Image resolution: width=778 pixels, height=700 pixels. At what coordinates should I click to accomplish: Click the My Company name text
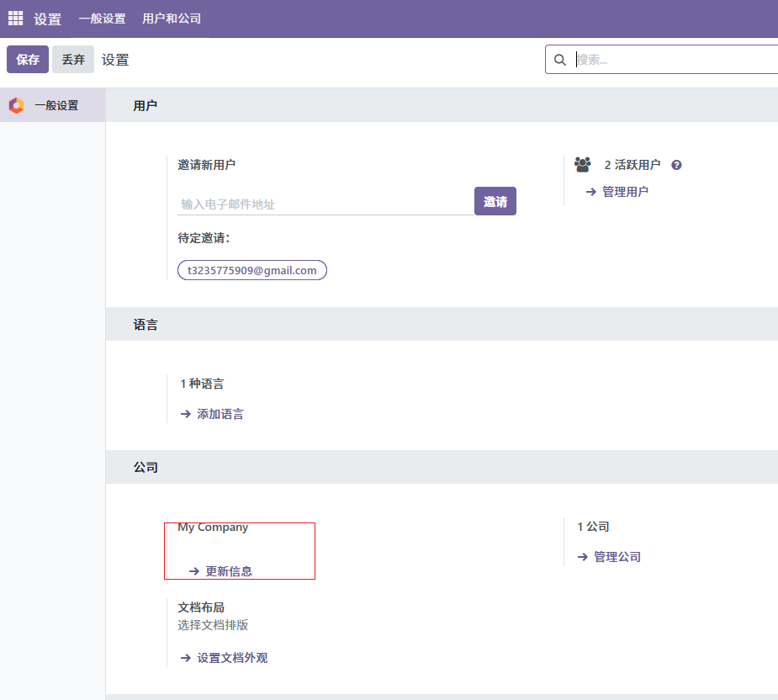pyautogui.click(x=213, y=528)
